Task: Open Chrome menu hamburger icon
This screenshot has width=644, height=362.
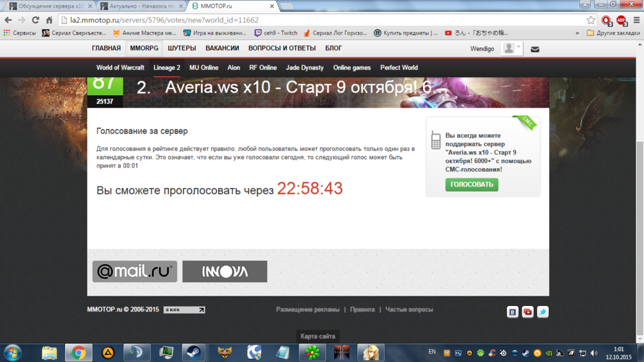Action: (x=635, y=20)
